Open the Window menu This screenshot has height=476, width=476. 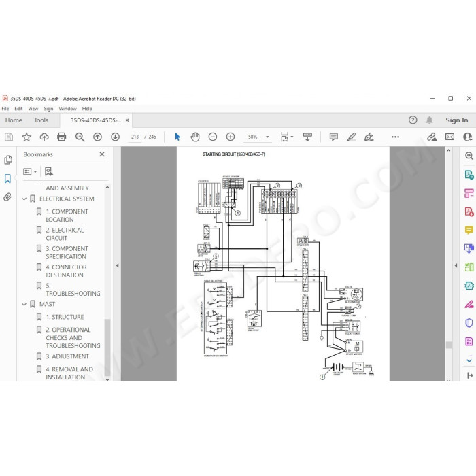pyautogui.click(x=67, y=109)
